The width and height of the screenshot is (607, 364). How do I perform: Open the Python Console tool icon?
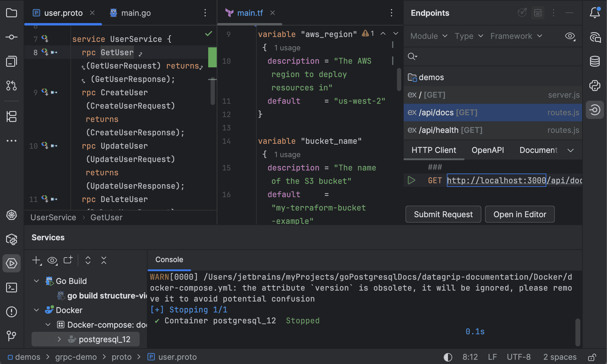click(595, 86)
